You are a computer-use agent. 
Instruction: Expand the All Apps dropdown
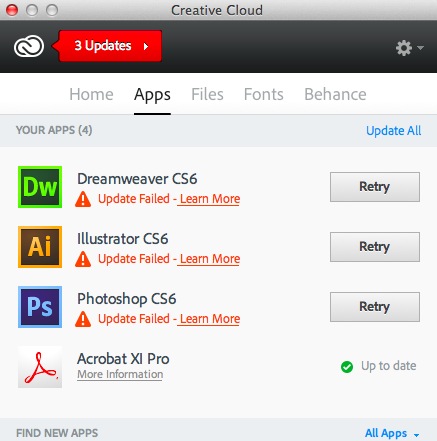(x=392, y=433)
